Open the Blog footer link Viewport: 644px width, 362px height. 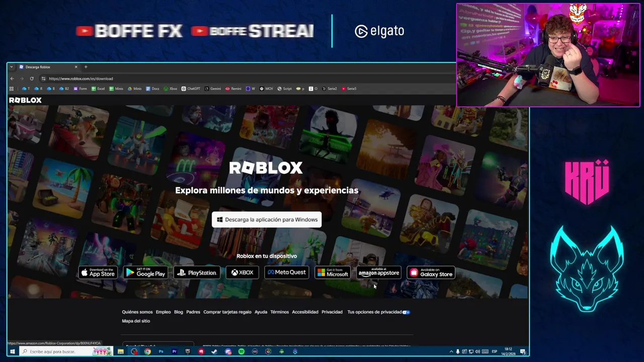179,312
